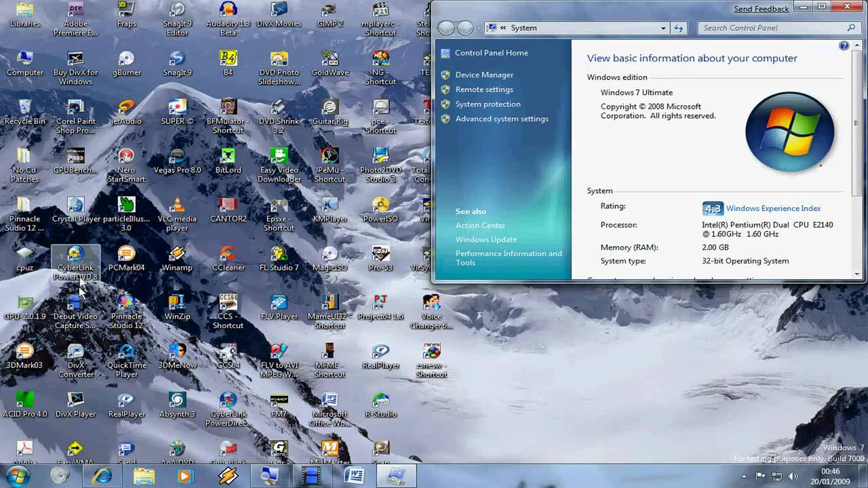Open the Windows Start orb

(x=17, y=476)
